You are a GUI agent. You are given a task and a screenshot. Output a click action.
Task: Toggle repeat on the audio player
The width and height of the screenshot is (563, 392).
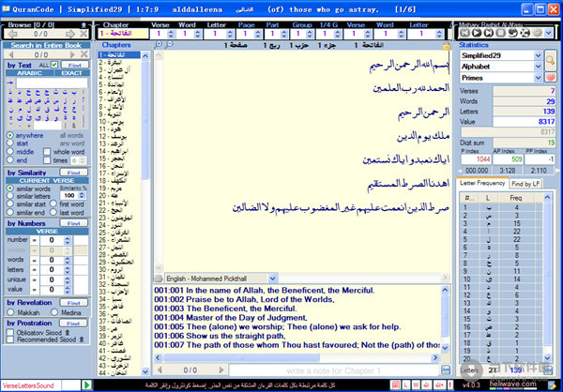click(x=512, y=33)
